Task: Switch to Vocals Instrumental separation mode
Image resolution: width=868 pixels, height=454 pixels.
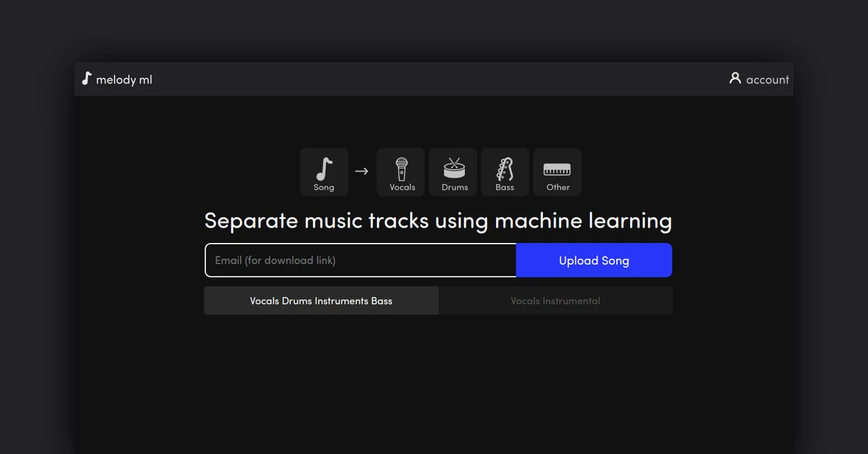Action: pos(556,301)
